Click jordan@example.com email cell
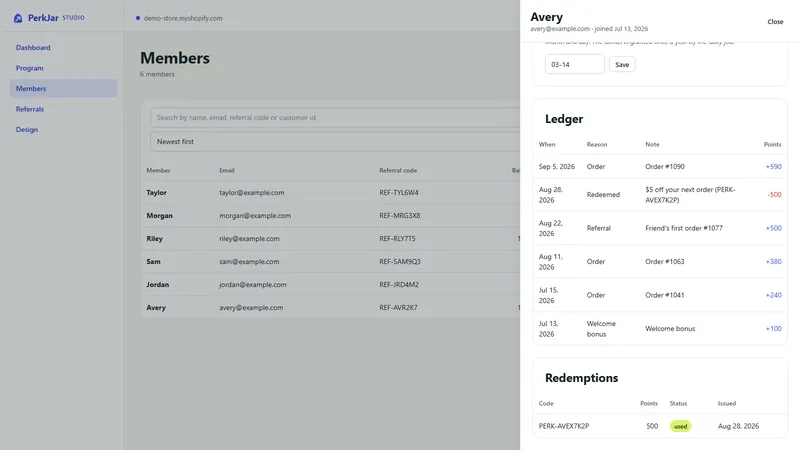 coord(253,284)
